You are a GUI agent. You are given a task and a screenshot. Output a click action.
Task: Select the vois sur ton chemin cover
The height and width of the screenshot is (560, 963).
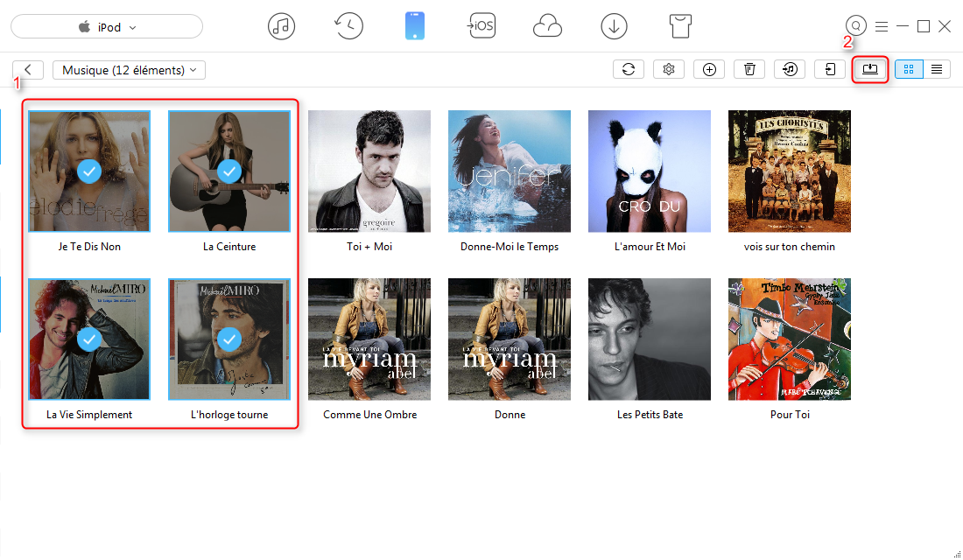pyautogui.click(x=789, y=171)
